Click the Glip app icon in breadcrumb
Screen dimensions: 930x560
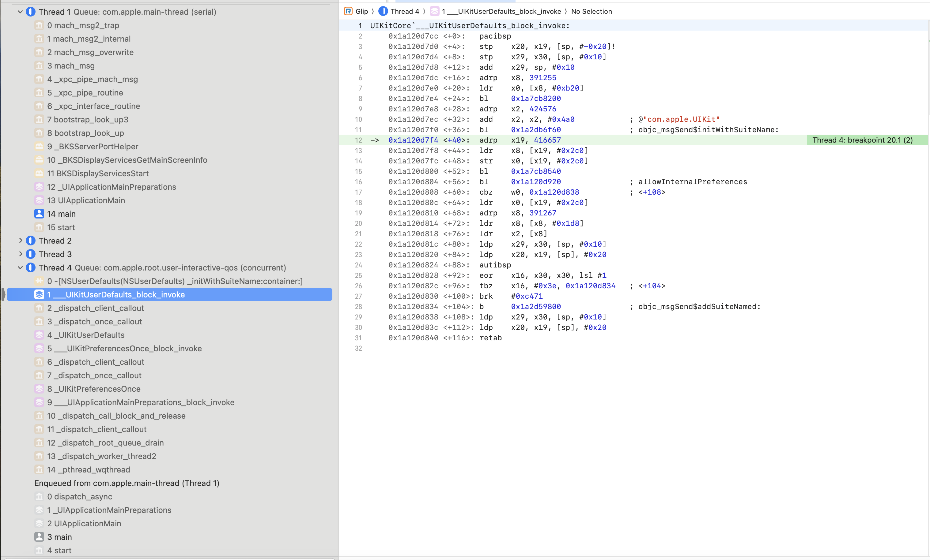click(348, 11)
